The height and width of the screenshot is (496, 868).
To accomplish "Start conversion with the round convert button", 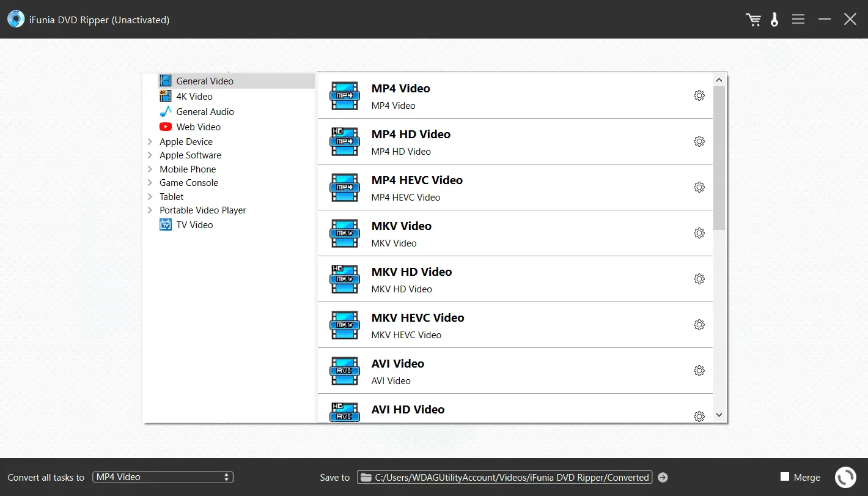I will (845, 477).
